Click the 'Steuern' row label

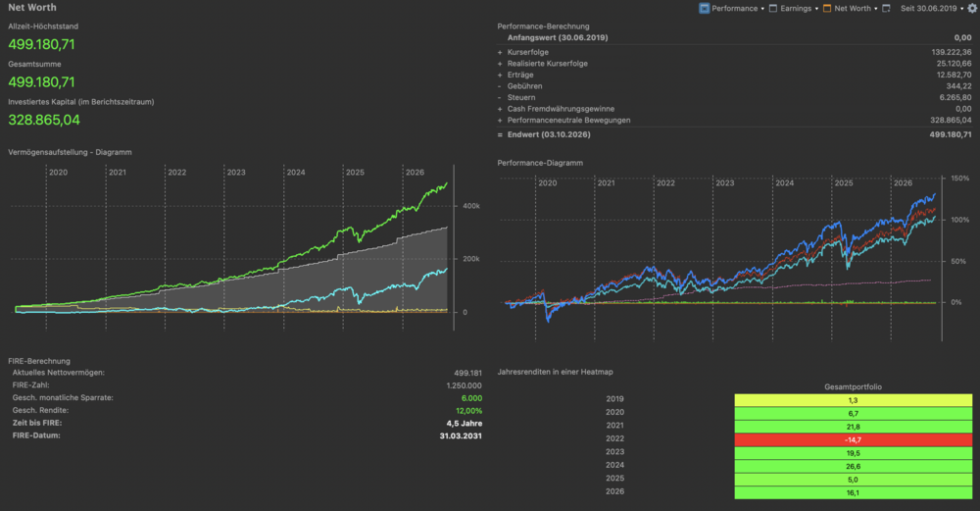[x=521, y=97]
